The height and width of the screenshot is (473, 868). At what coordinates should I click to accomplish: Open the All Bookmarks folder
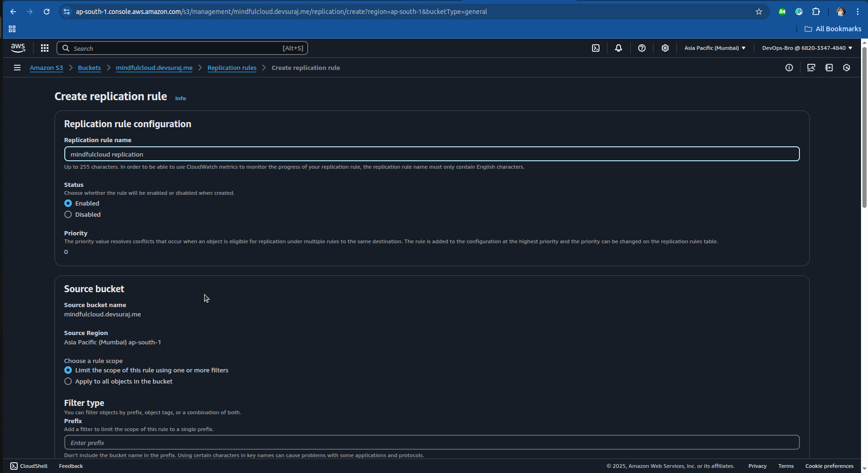tap(833, 29)
